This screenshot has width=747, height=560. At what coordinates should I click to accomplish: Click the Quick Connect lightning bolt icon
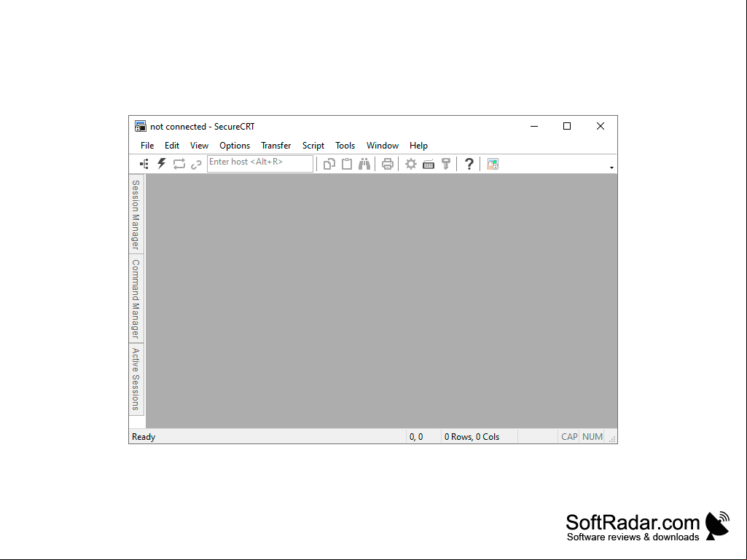pyautogui.click(x=162, y=164)
